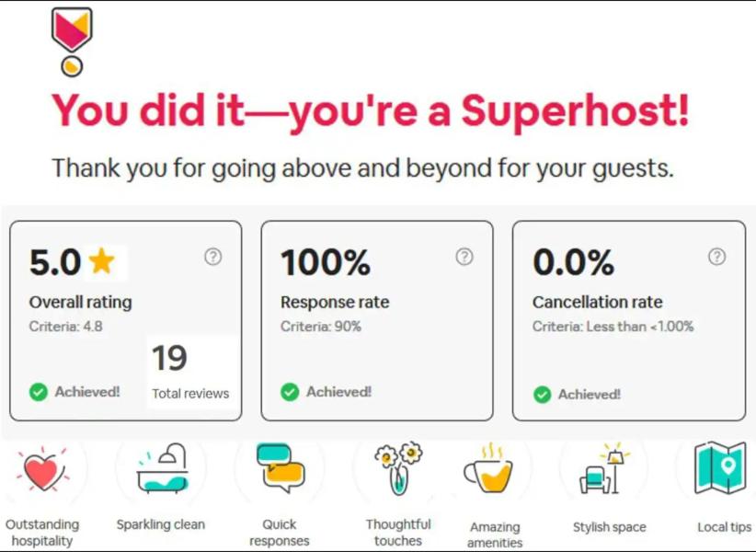Open help icon for Response rate

(x=464, y=257)
